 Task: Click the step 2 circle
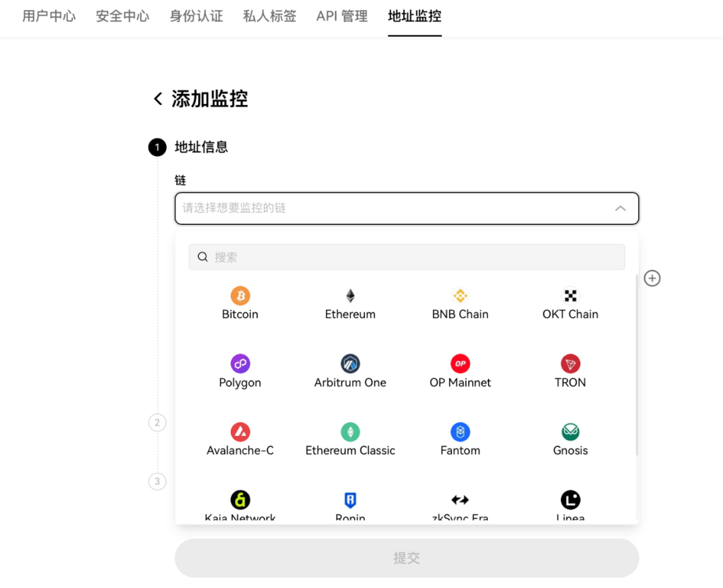(x=157, y=423)
